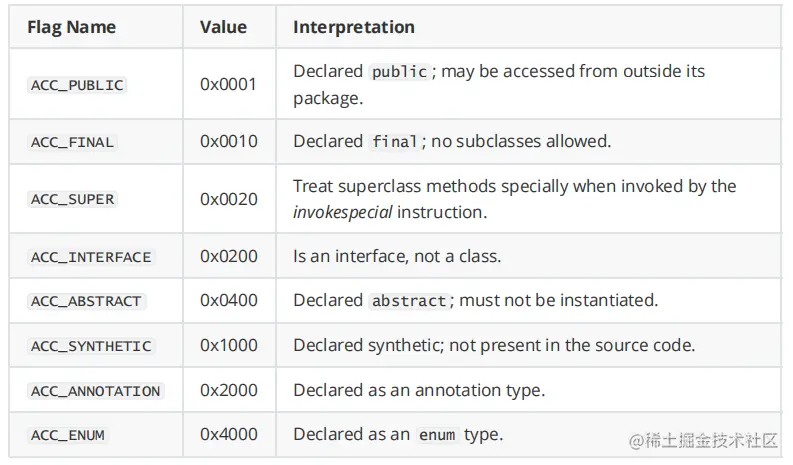
Task: Click the ACC_ABSTRACT flag name
Action: click(x=86, y=301)
